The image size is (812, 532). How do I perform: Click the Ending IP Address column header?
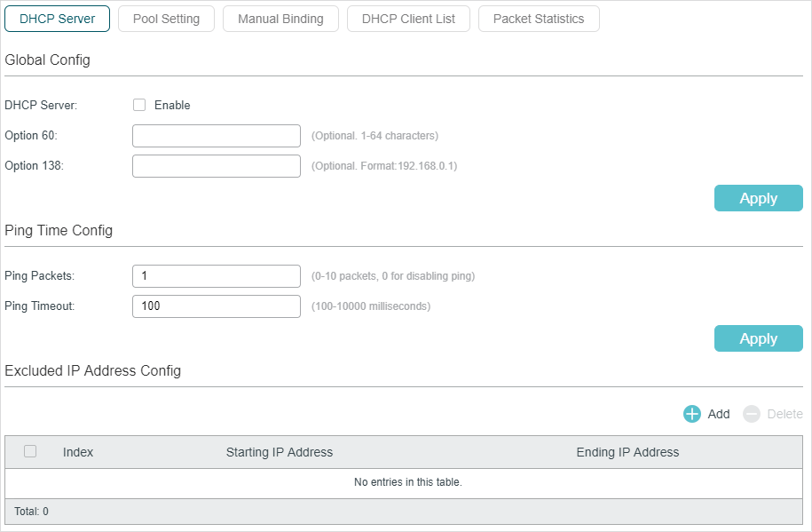click(627, 452)
